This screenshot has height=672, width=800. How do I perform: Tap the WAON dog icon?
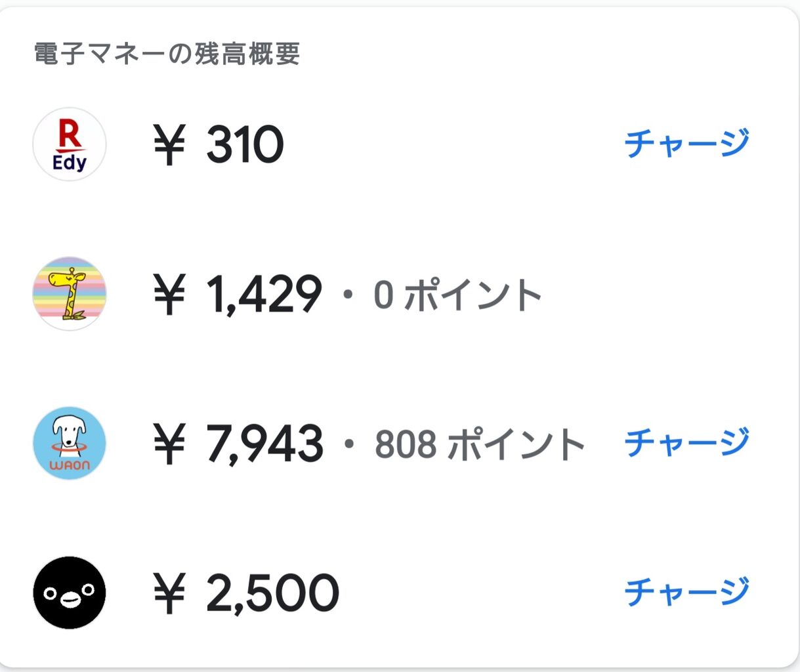click(x=70, y=443)
